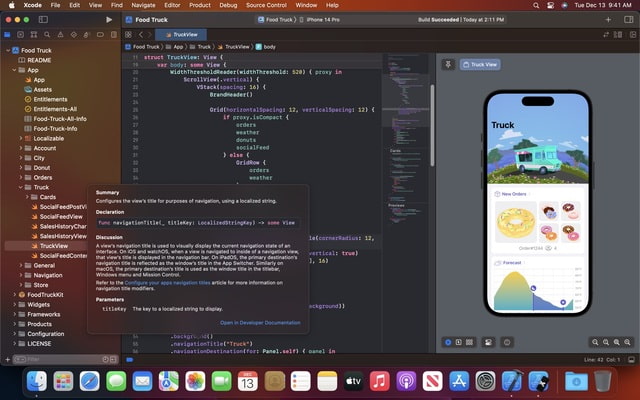Select the Live preview mode button

(450, 342)
